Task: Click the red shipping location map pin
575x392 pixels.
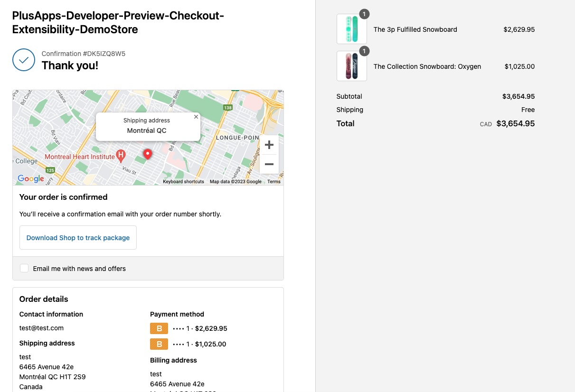Action: coord(148,154)
